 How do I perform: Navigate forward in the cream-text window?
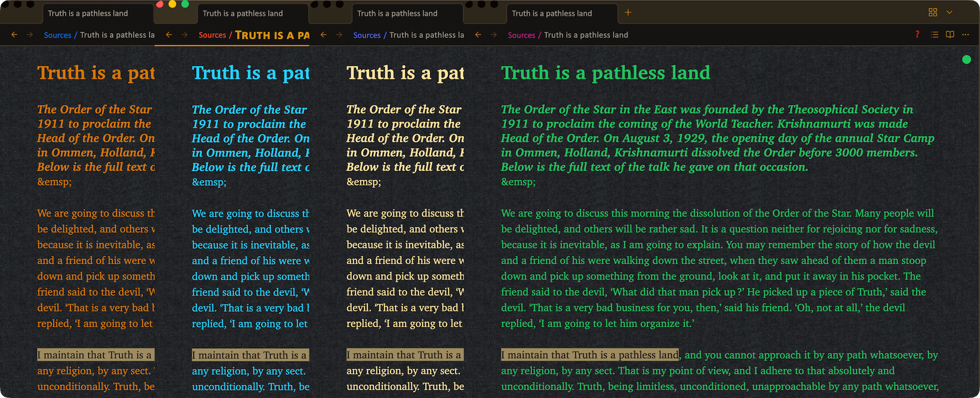click(x=339, y=35)
